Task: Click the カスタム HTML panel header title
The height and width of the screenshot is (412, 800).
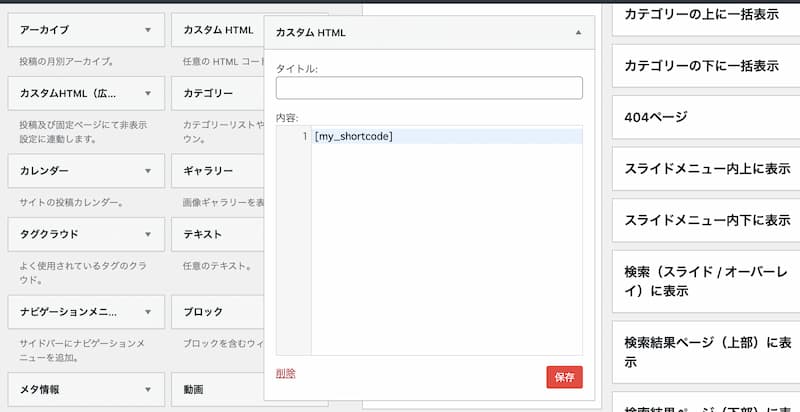Action: 310,33
